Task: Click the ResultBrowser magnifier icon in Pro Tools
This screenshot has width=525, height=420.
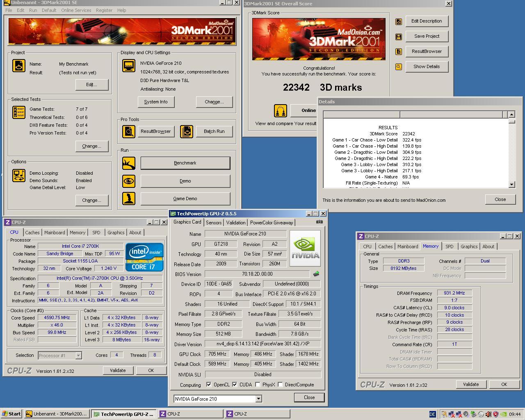Action: (x=129, y=131)
